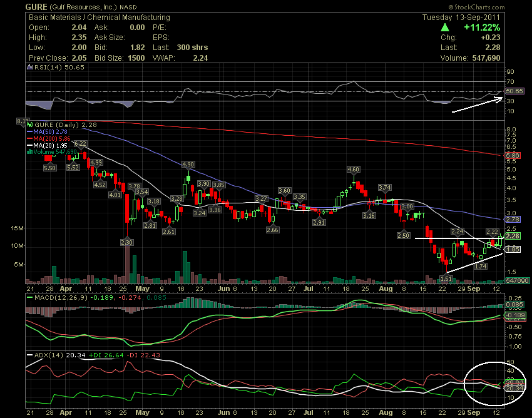Click the candlestick icon before GURE (Daily)

click(29, 125)
